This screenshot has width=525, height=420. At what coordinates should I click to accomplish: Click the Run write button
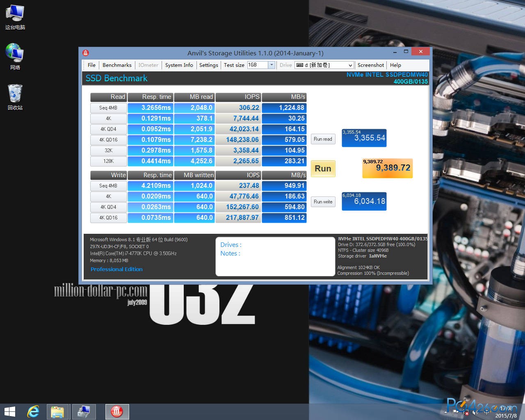[x=323, y=201]
